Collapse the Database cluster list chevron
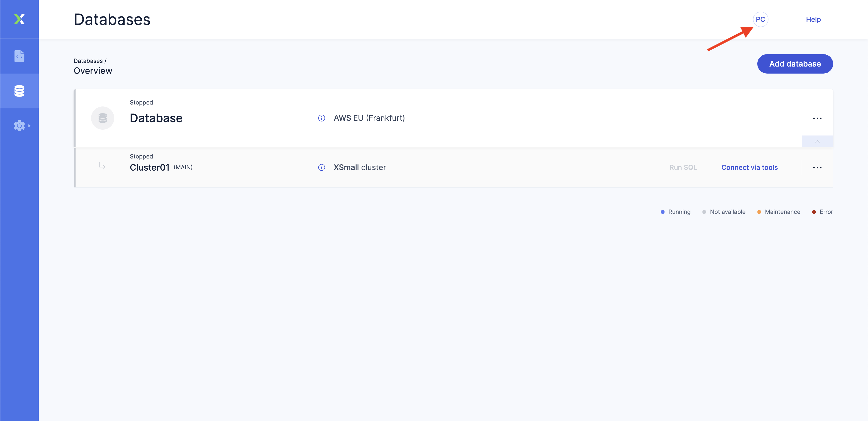Viewport: 868px width, 421px height. click(x=817, y=141)
